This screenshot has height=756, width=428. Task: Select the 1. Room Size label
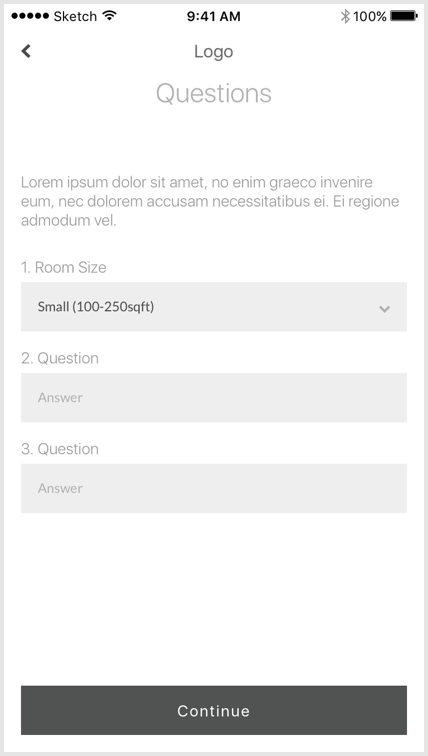(x=64, y=267)
